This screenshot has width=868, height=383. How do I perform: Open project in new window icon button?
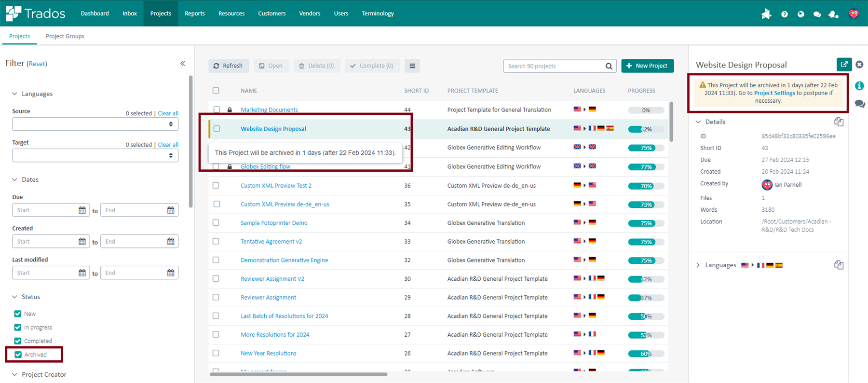coord(844,64)
